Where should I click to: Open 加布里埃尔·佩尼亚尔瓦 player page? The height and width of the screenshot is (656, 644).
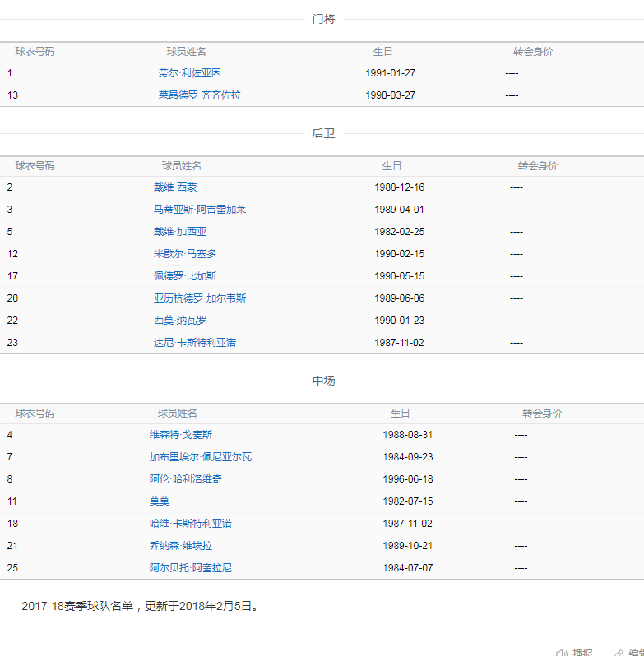click(200, 457)
